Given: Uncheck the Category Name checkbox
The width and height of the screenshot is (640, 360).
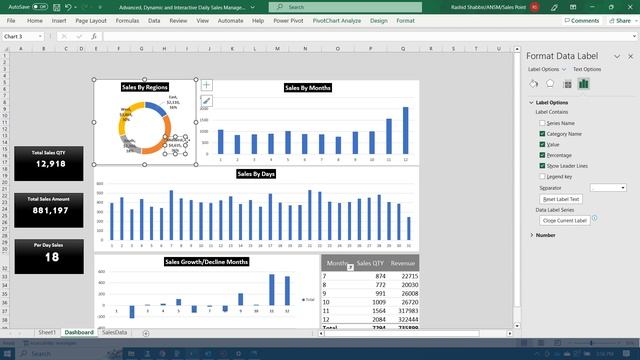Looking at the screenshot, I should (x=542, y=133).
